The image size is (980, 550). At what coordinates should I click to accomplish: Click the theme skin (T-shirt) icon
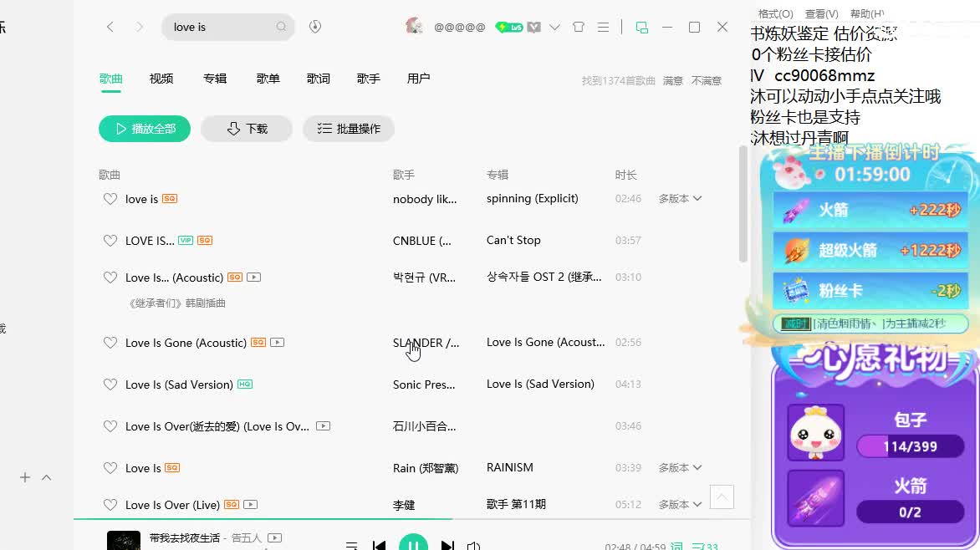pyautogui.click(x=578, y=26)
